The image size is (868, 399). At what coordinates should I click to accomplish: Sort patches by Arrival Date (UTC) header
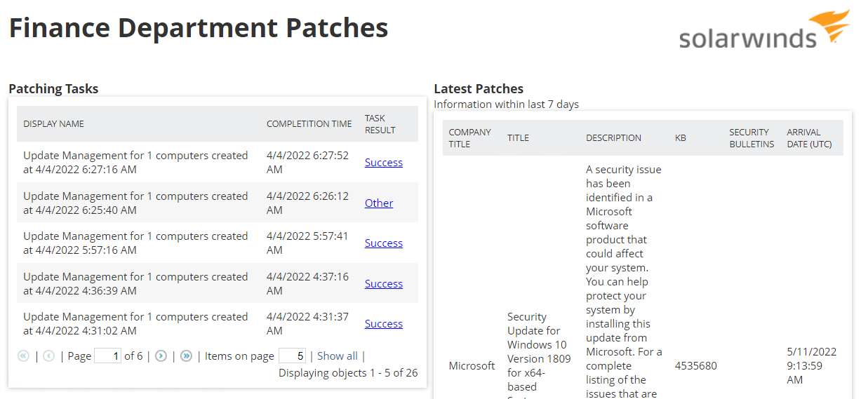pyautogui.click(x=808, y=138)
